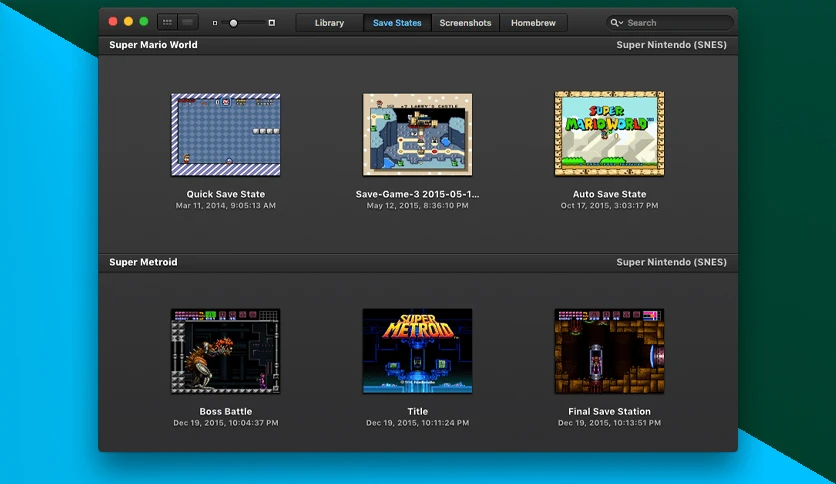Screen dimensions: 836x484
Task: Switch to list view layout
Action: [188, 22]
